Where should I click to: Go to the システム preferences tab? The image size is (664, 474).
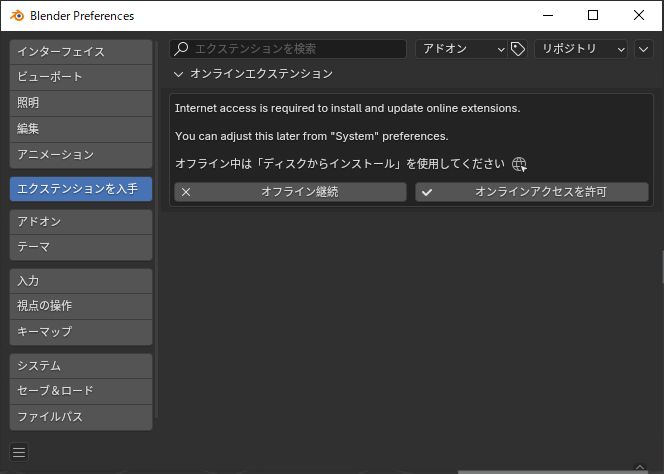click(80, 366)
